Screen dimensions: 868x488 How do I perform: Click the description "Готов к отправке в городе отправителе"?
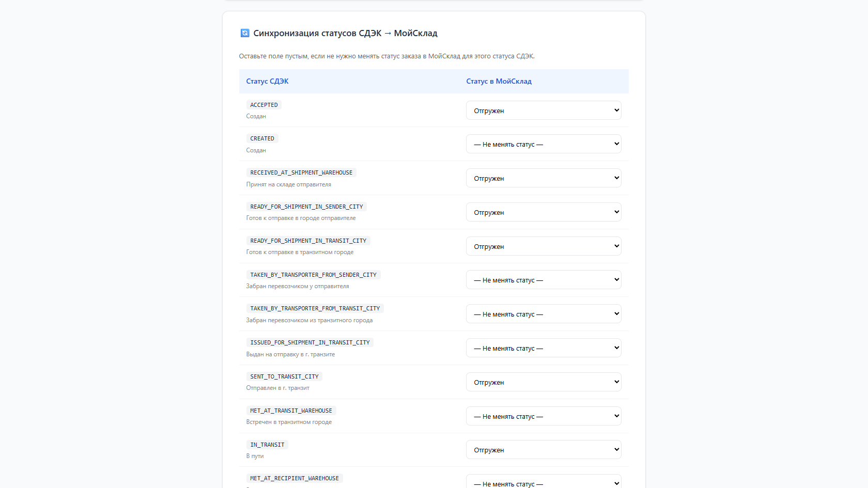coord(301,218)
